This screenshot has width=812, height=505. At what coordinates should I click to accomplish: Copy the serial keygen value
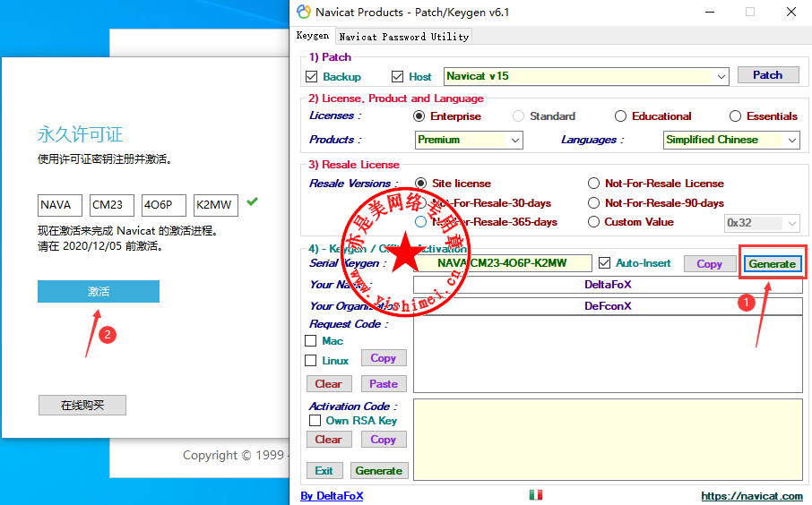tap(709, 264)
